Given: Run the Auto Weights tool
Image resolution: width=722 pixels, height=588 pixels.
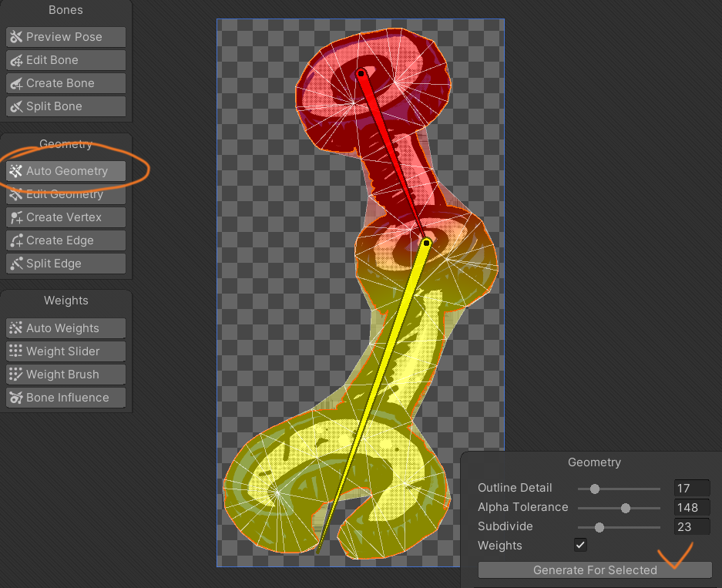Looking at the screenshot, I should 65,328.
